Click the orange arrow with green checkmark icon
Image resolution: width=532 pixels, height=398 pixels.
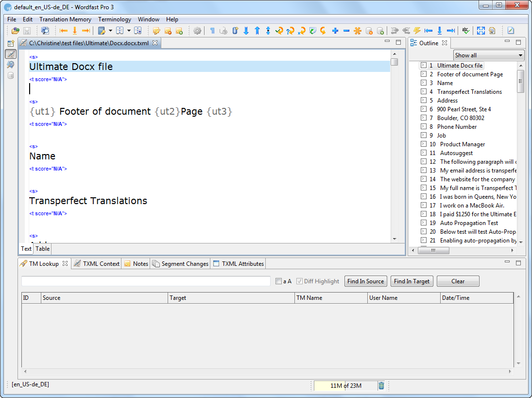pyautogui.click(x=279, y=31)
